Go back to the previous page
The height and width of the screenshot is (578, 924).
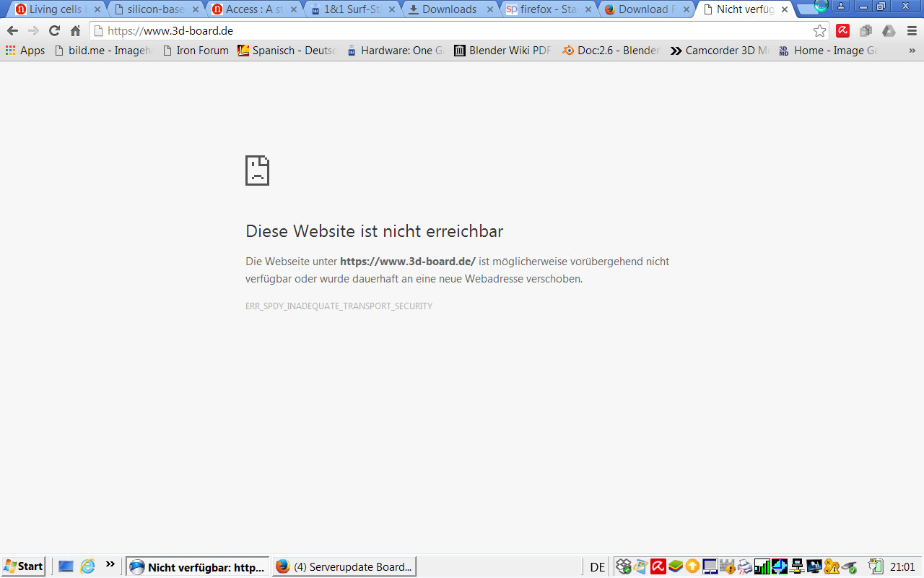[12, 31]
